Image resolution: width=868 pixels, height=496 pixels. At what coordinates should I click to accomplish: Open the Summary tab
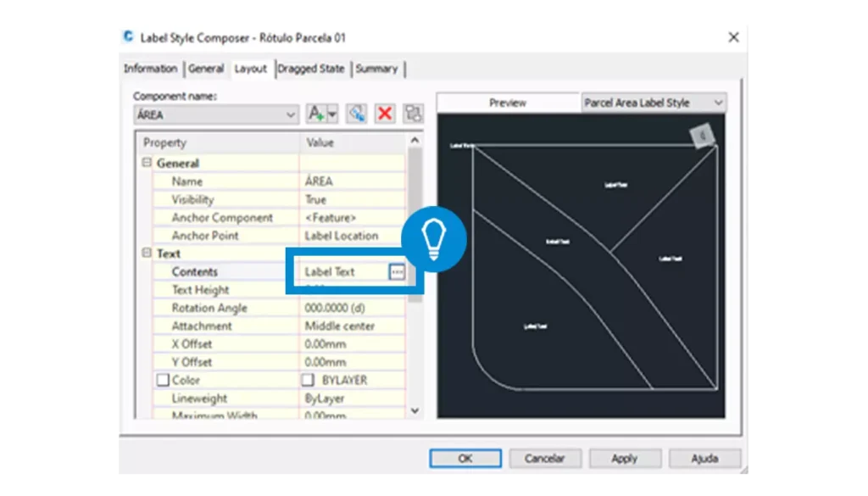pyautogui.click(x=376, y=69)
